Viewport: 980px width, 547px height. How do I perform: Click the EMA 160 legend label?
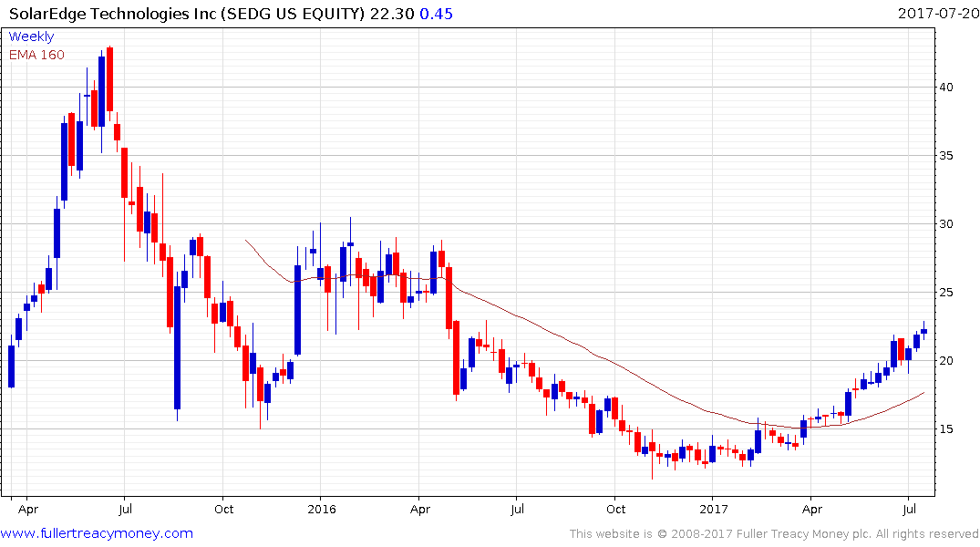point(36,55)
